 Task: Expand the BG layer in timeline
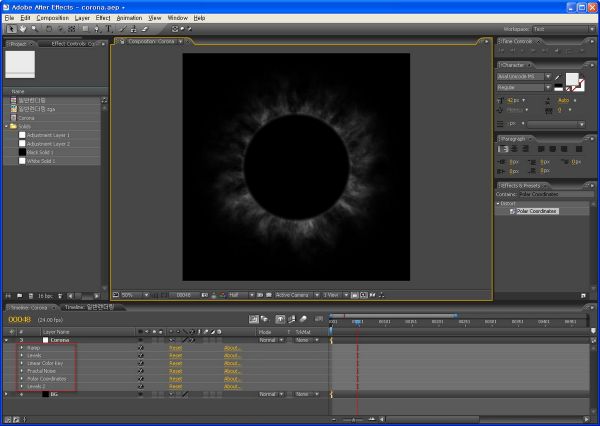pos(6,394)
